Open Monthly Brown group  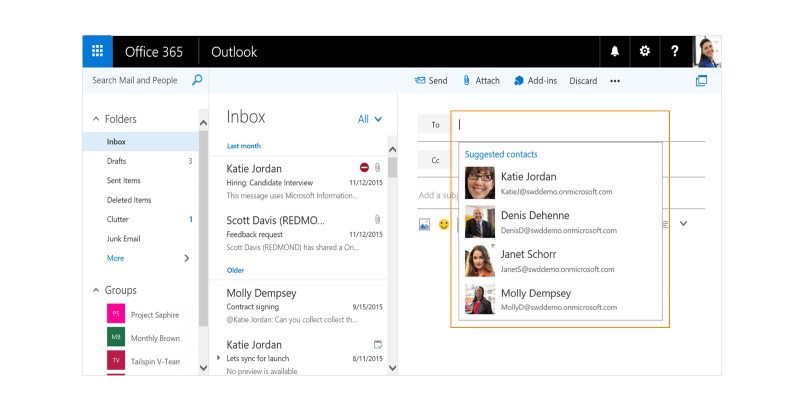(x=155, y=338)
